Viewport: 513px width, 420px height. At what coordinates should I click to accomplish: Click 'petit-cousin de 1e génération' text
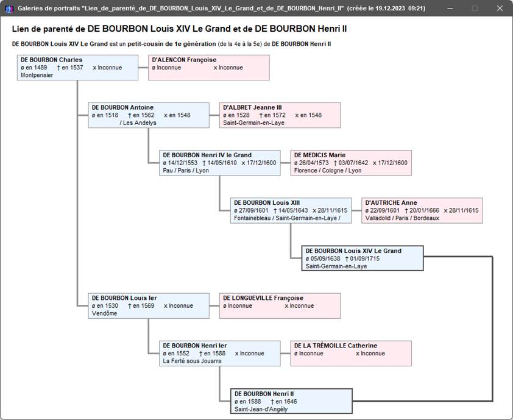click(172, 44)
